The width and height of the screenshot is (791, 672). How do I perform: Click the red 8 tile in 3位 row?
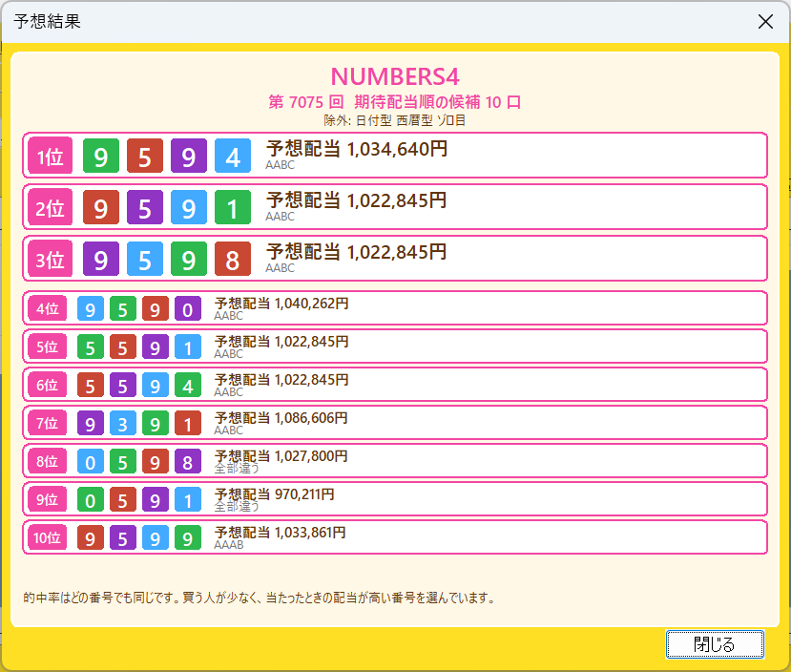pos(233,259)
